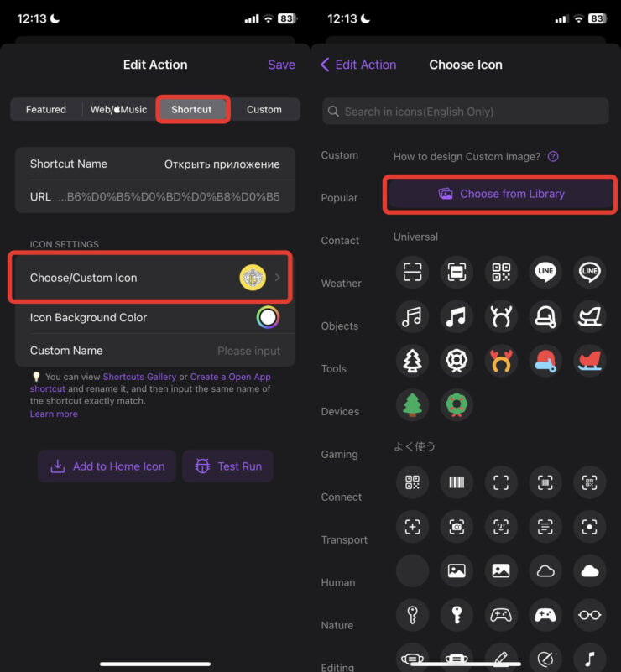This screenshot has width=621, height=672.
Task: Select the barcode icon
Action: pos(457,482)
